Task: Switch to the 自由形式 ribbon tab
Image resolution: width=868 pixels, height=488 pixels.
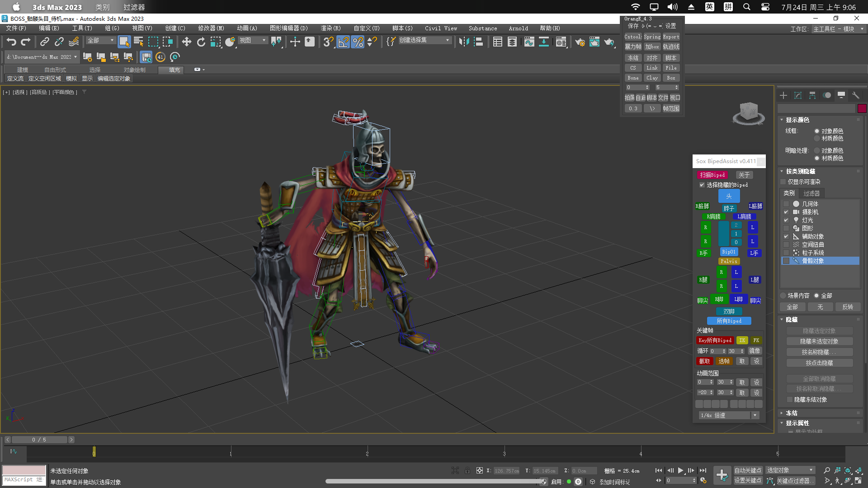Action: (x=55, y=70)
